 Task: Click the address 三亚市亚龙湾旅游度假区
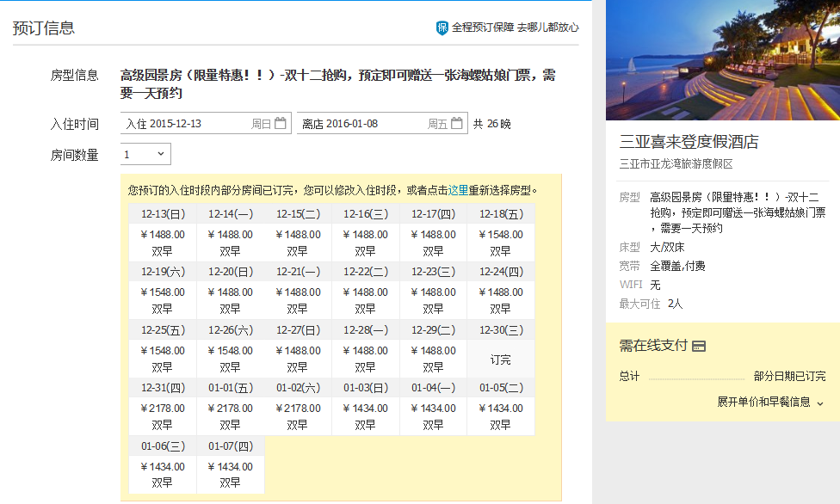[x=676, y=164]
